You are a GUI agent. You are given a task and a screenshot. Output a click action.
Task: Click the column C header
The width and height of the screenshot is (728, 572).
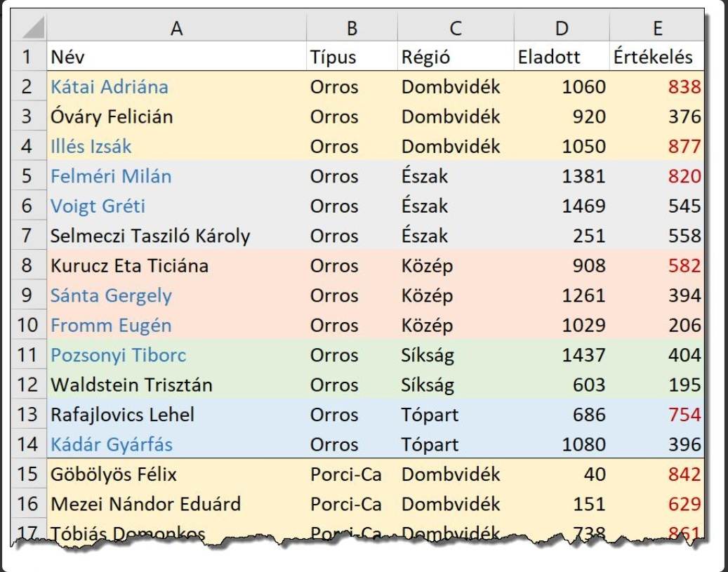click(x=456, y=28)
